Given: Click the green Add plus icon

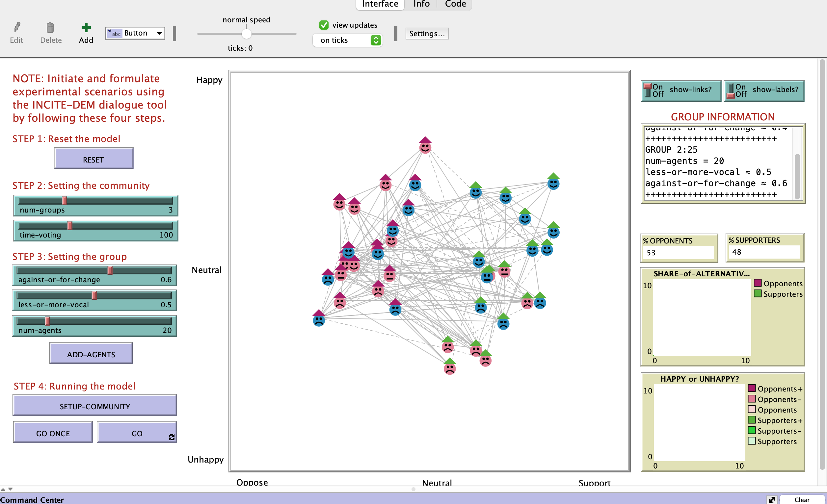Looking at the screenshot, I should [86, 28].
